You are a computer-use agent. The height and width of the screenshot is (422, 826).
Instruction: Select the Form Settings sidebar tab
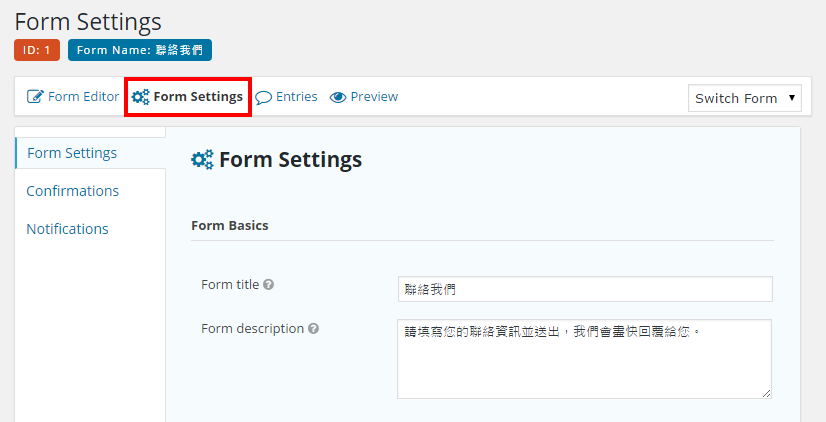click(x=72, y=153)
